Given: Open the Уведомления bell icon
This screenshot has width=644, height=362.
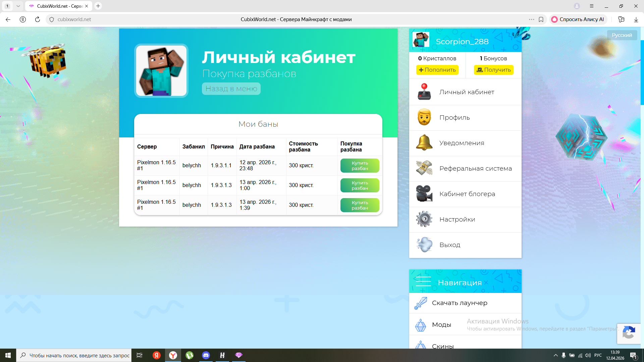Looking at the screenshot, I should 424,143.
